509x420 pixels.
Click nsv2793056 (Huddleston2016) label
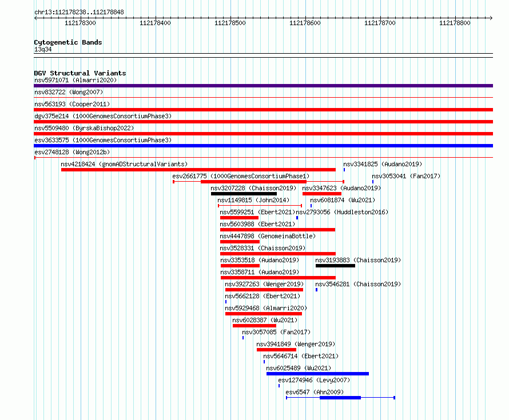(342, 212)
